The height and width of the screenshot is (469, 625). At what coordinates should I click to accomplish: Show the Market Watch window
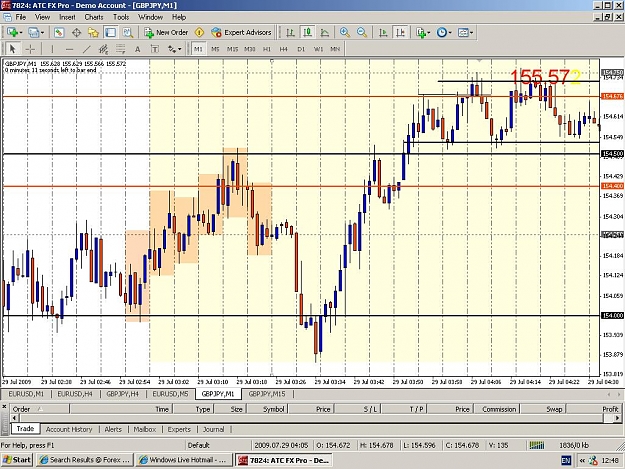59,33
